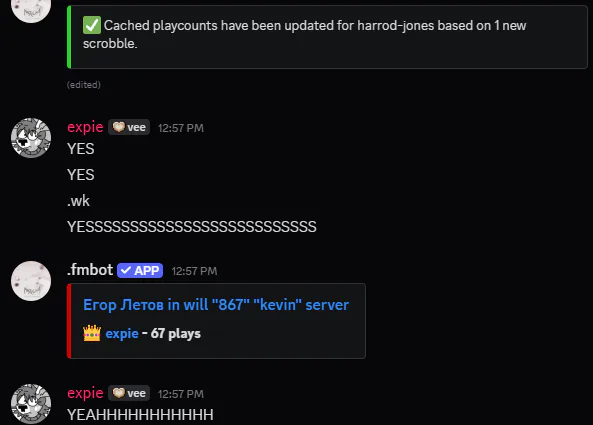
Task: Click expie's avatar beside the YEAHHHH message
Action: click(x=31, y=404)
